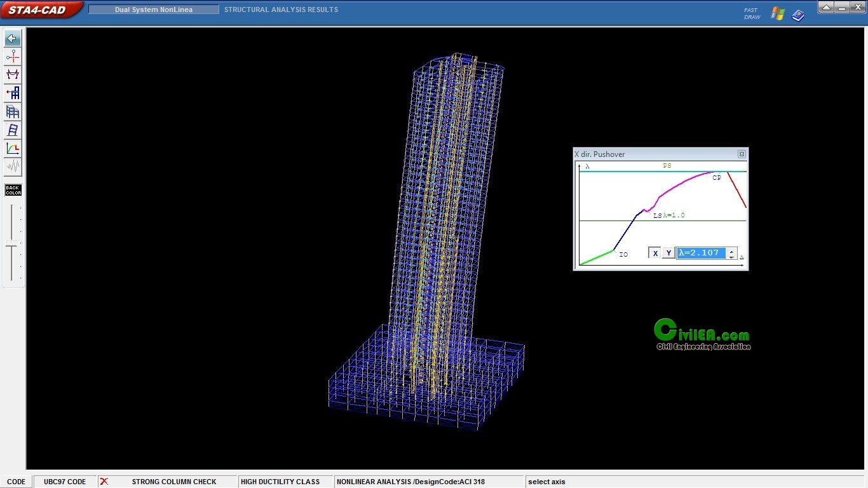Click the seismic waveform icon

13,167
